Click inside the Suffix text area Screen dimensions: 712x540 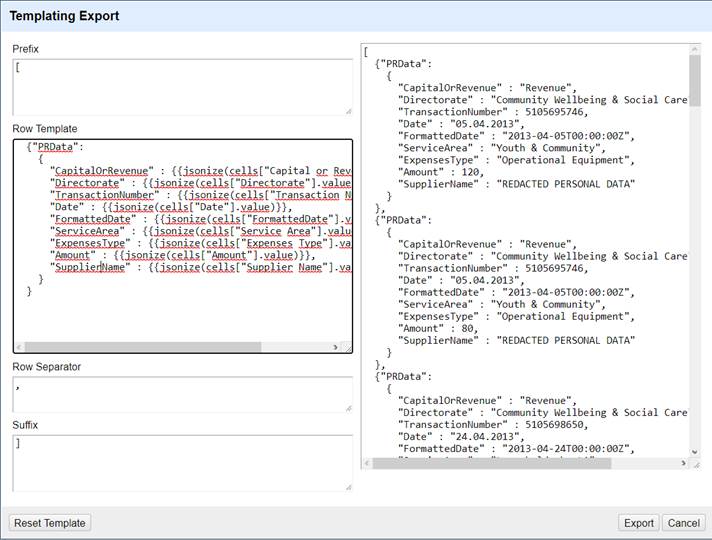pyautogui.click(x=180, y=461)
